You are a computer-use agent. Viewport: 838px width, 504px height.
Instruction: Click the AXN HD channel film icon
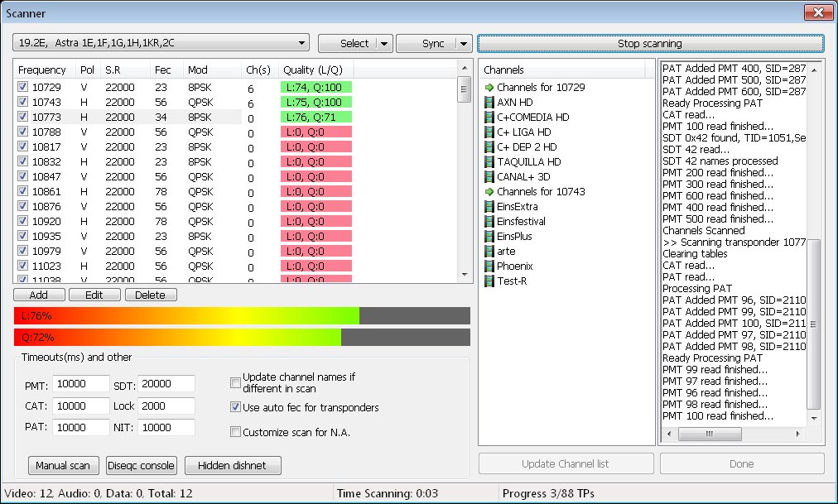(x=489, y=102)
